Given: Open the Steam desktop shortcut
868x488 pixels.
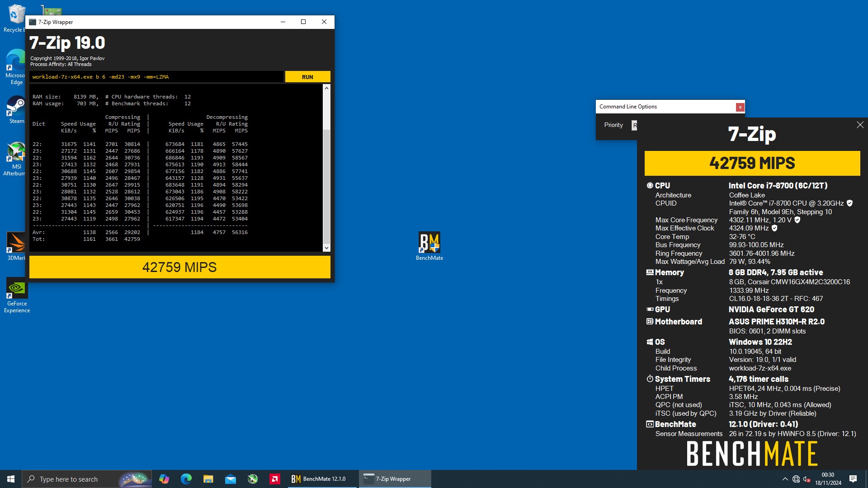Looking at the screenshot, I should pyautogui.click(x=16, y=109).
